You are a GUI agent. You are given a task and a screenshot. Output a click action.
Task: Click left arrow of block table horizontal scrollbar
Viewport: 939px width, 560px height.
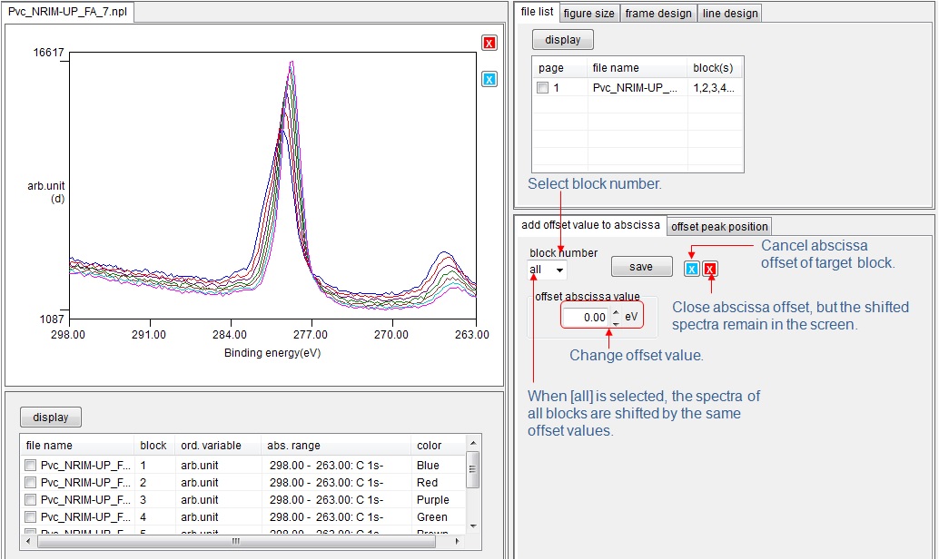click(x=27, y=542)
